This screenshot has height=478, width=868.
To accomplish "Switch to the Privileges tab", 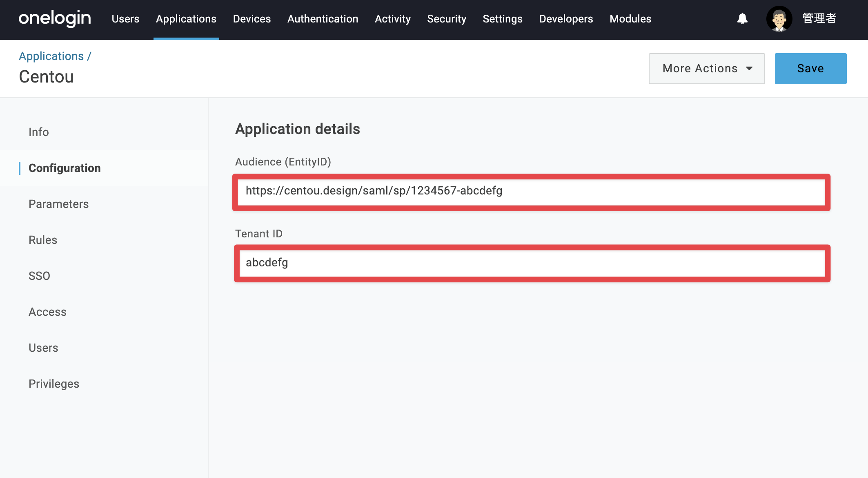I will point(54,384).
